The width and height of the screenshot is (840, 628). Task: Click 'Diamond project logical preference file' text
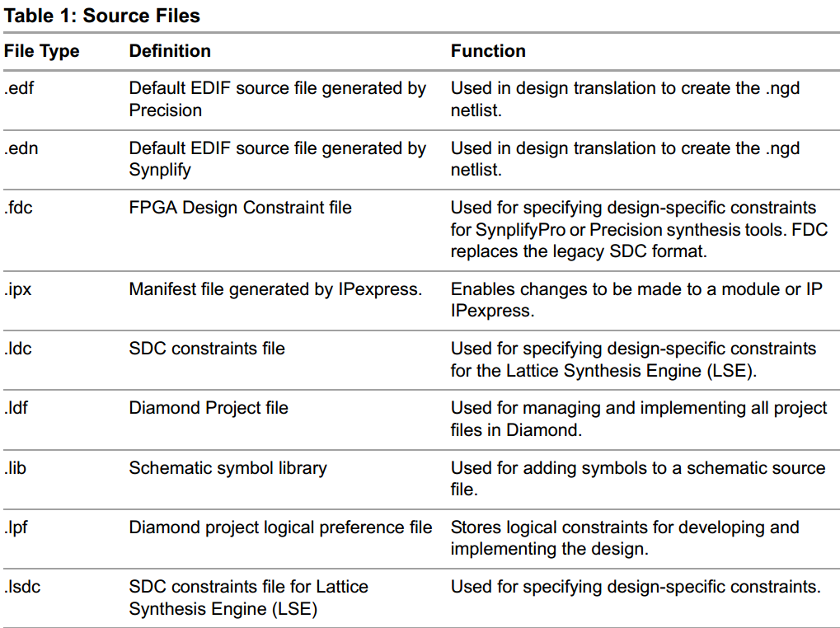280,527
